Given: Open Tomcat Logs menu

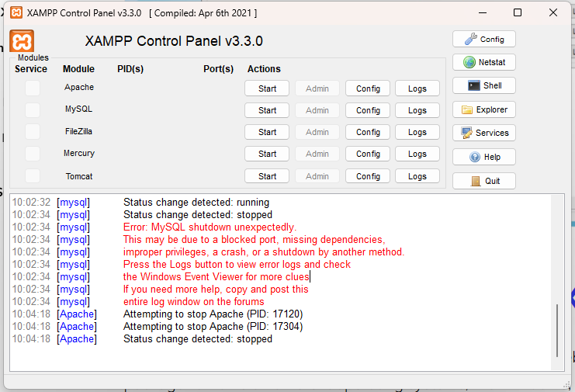Looking at the screenshot, I should 417,176.
